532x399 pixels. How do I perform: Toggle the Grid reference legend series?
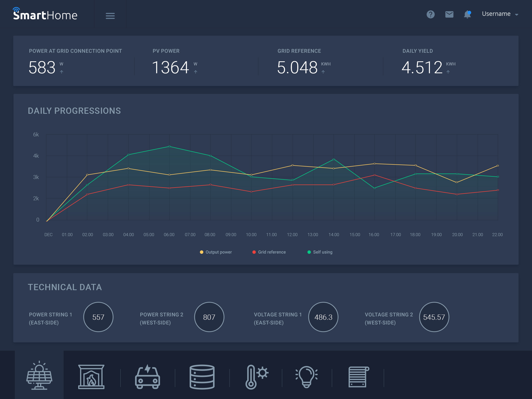tap(269, 252)
